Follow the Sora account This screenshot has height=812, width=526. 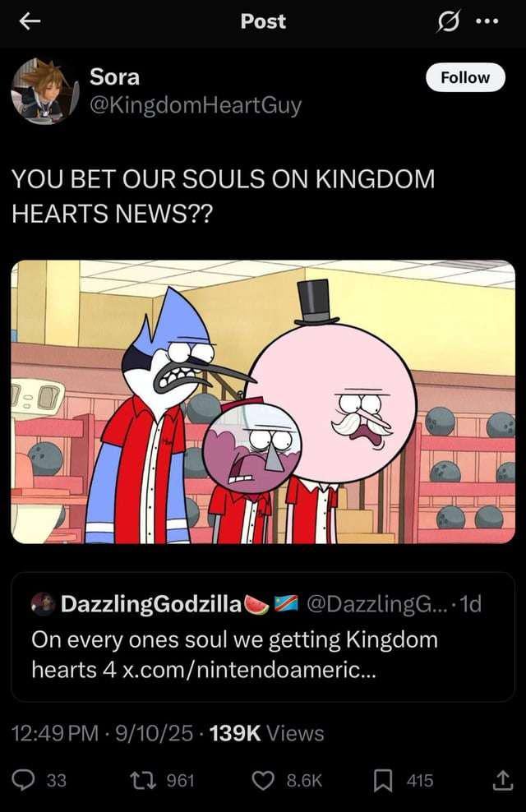click(465, 78)
